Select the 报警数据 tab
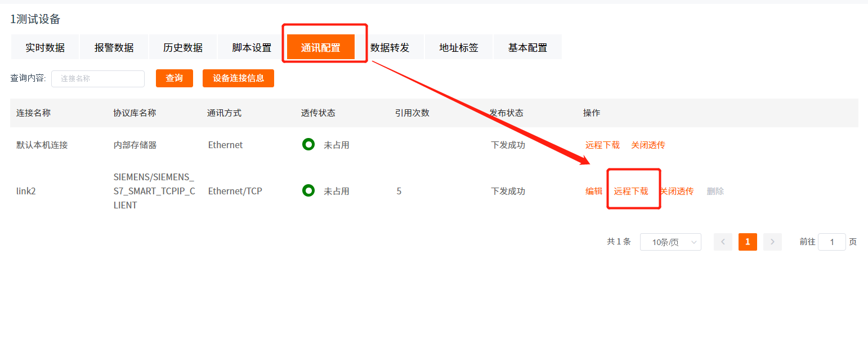Screen dimensions: 868x356 [114, 47]
